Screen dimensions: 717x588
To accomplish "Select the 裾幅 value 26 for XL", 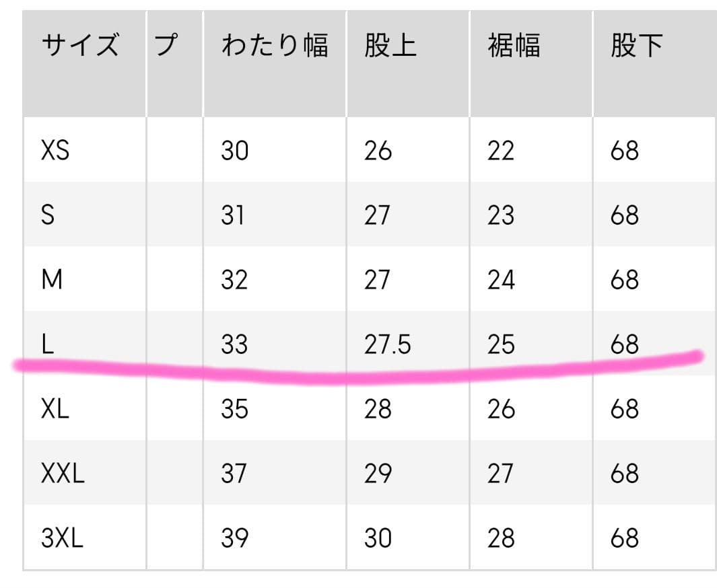I will pos(501,409).
